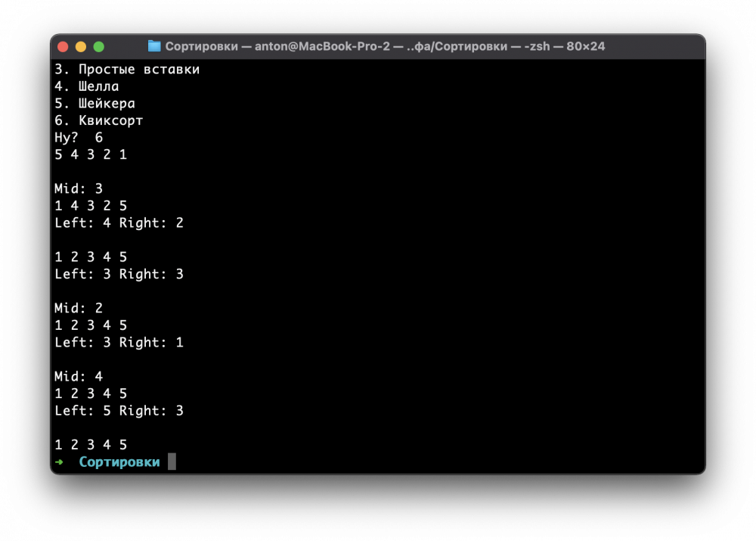The width and height of the screenshot is (756, 541).
Task: Click the terminal window title text
Action: pyautogui.click(x=385, y=46)
